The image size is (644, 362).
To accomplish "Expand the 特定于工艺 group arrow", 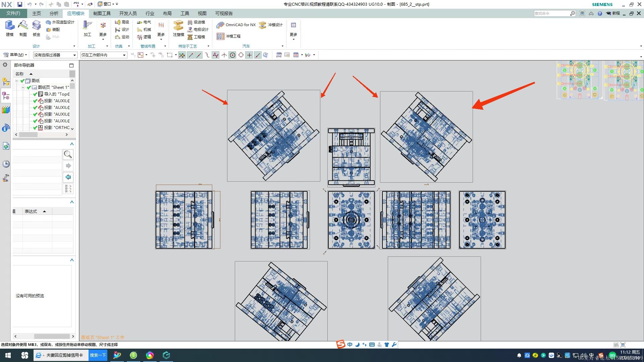I will coord(208,46).
